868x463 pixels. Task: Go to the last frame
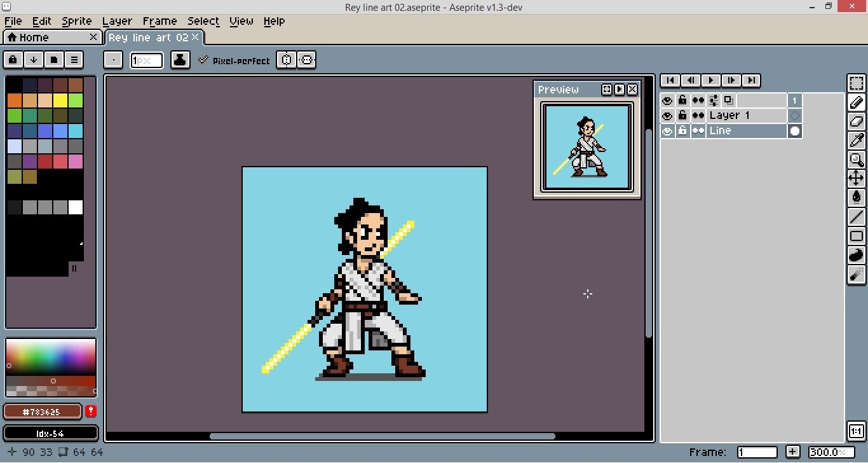(x=751, y=80)
